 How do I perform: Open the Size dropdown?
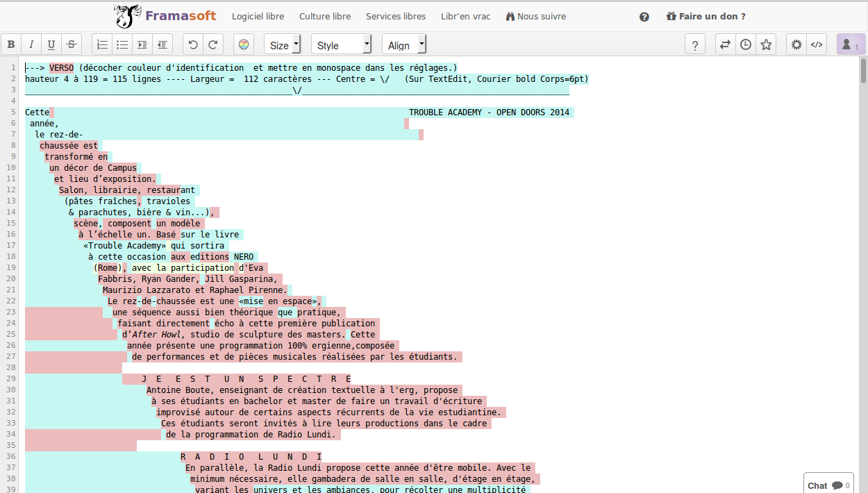click(282, 44)
